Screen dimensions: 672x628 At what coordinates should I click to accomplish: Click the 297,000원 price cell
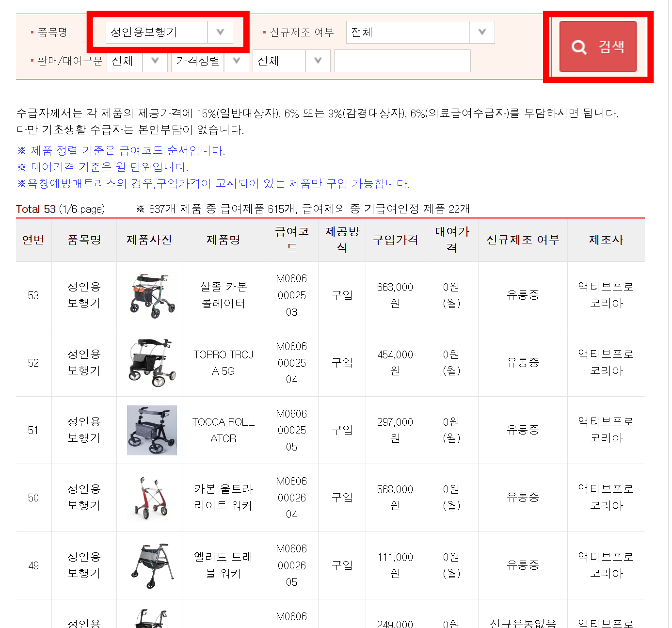point(395,430)
